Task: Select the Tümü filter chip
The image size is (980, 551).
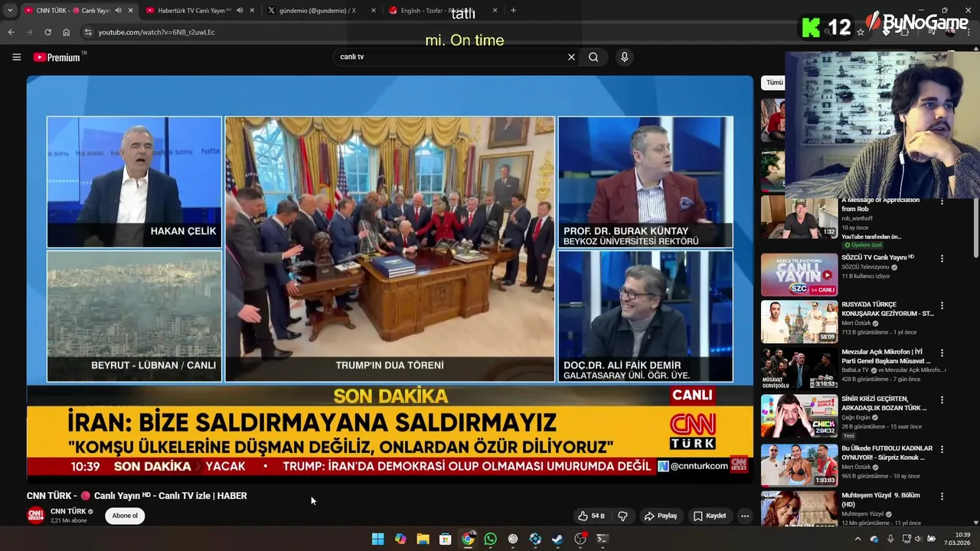Action: click(774, 82)
